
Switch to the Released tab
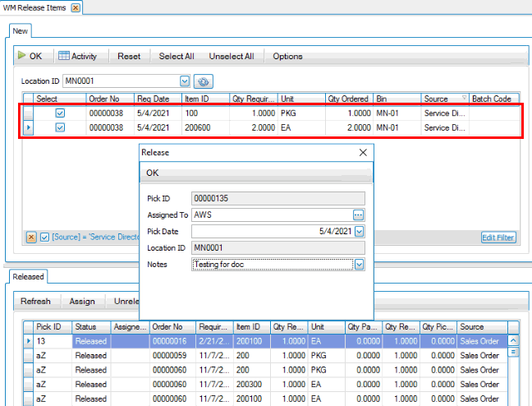pyautogui.click(x=28, y=277)
